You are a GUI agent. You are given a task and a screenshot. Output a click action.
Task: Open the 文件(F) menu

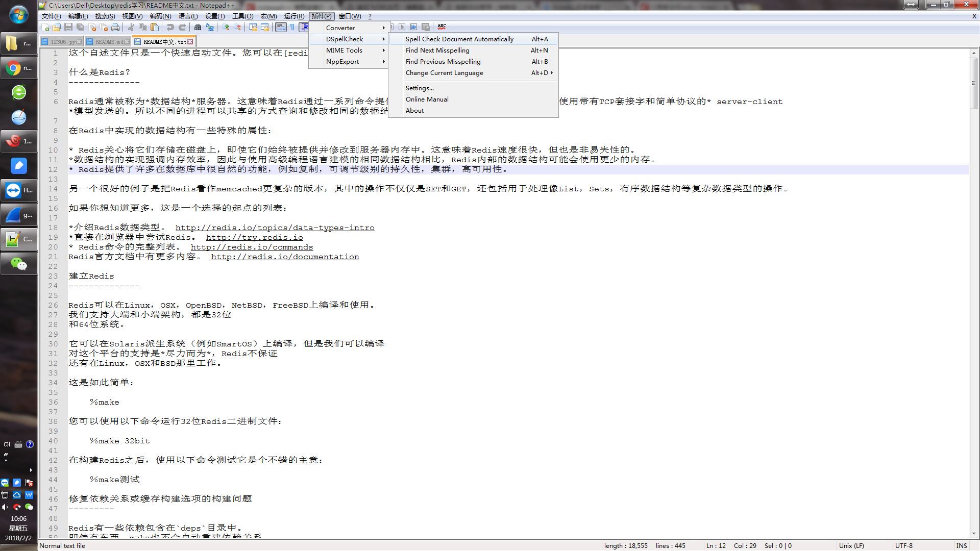click(x=52, y=16)
